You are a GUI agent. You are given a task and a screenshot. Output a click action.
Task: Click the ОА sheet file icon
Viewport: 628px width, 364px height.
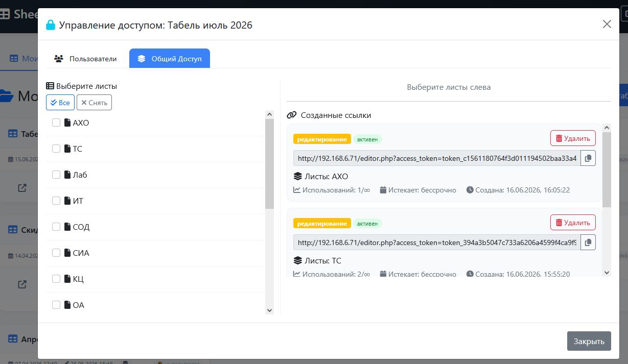coord(67,305)
